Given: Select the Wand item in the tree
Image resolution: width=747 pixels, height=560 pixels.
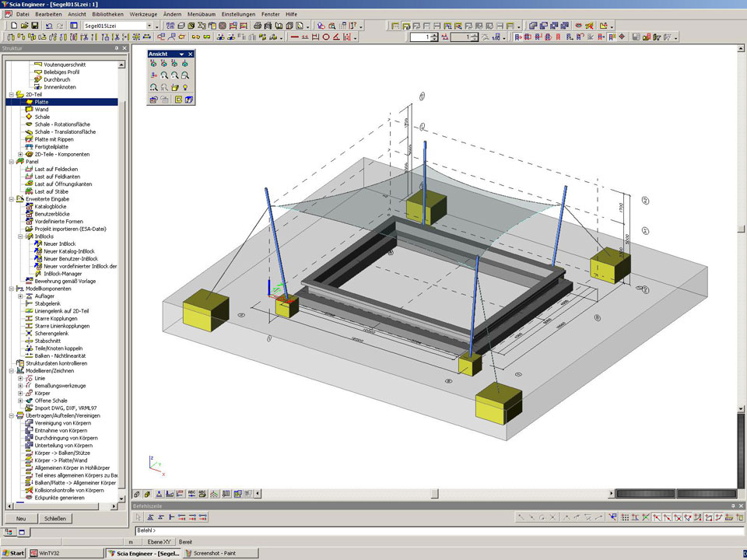Looking at the screenshot, I should pos(41,110).
